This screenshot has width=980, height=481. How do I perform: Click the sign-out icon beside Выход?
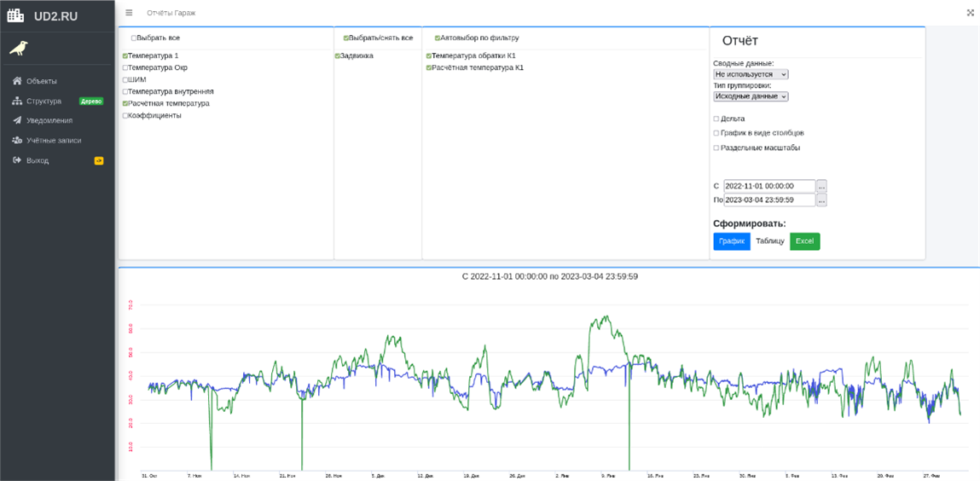click(17, 160)
